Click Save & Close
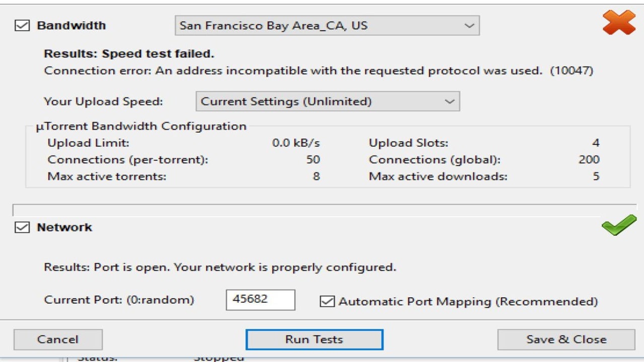 coord(566,340)
